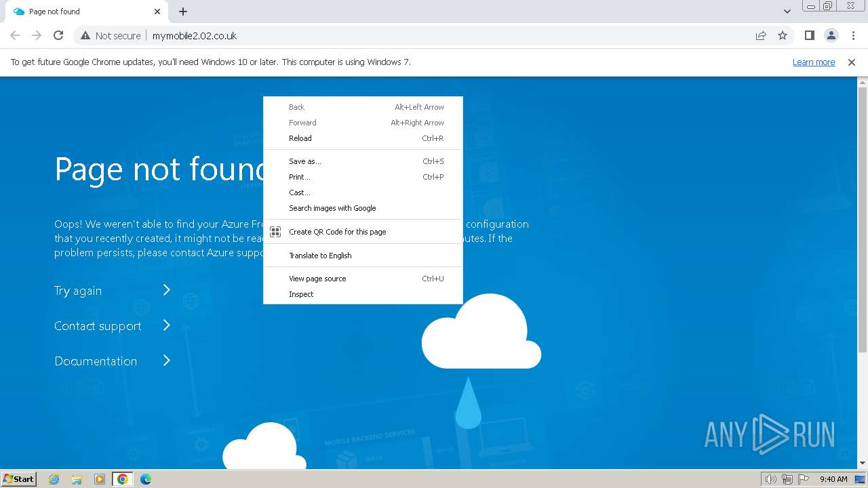Reload the page with toolbar icon
Image resolution: width=868 pixels, height=488 pixels.
[x=58, y=35]
